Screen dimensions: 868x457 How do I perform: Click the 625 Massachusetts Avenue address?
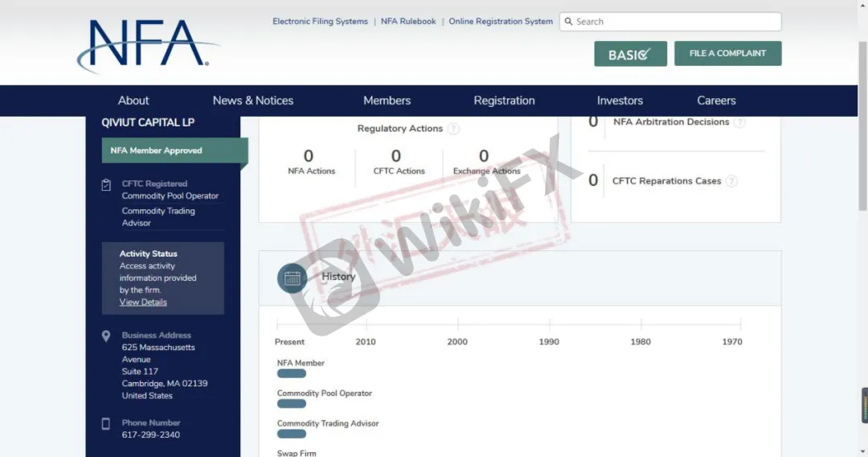(x=158, y=354)
